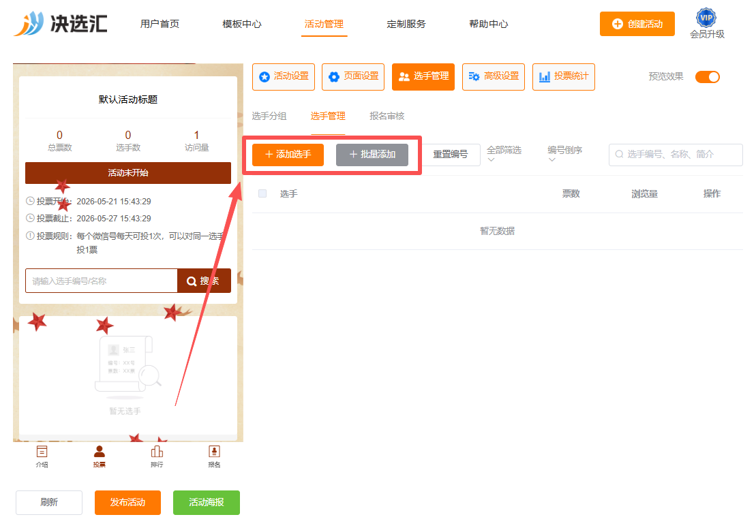Click the VIP 会员升级 badge icon

point(706,18)
